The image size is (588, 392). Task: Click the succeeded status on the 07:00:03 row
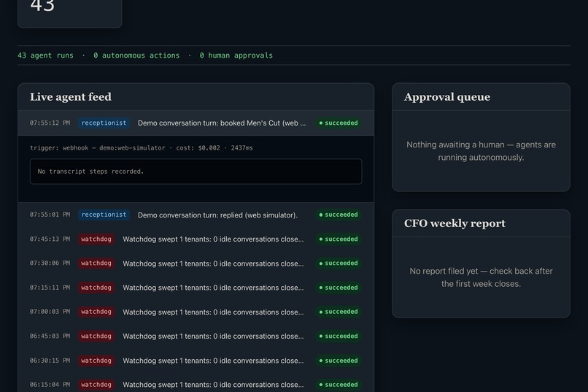click(339, 312)
